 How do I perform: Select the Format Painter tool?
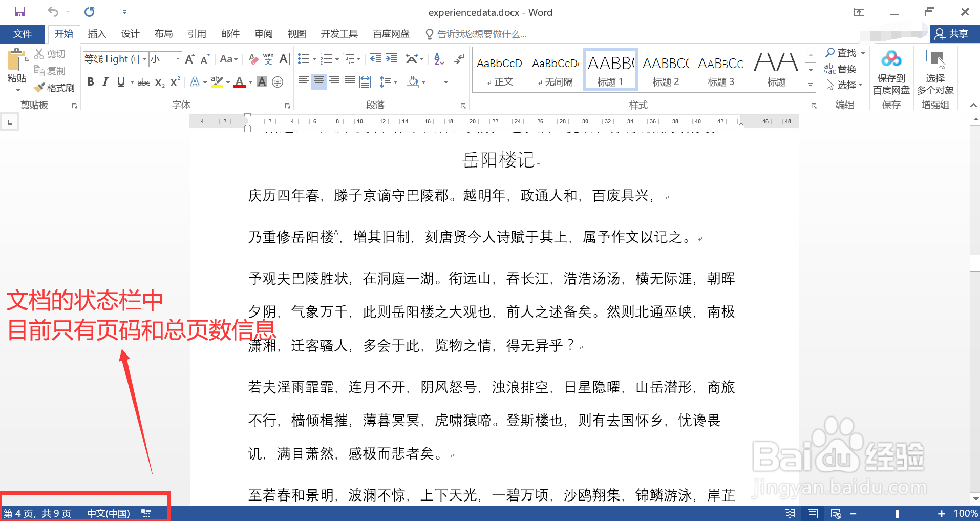click(54, 87)
